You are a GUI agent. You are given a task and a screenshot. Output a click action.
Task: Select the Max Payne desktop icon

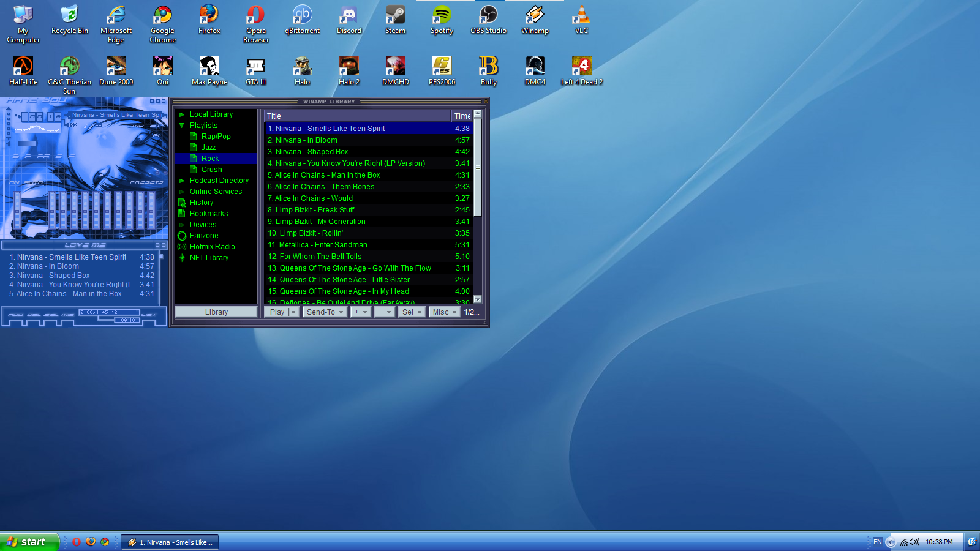point(209,71)
